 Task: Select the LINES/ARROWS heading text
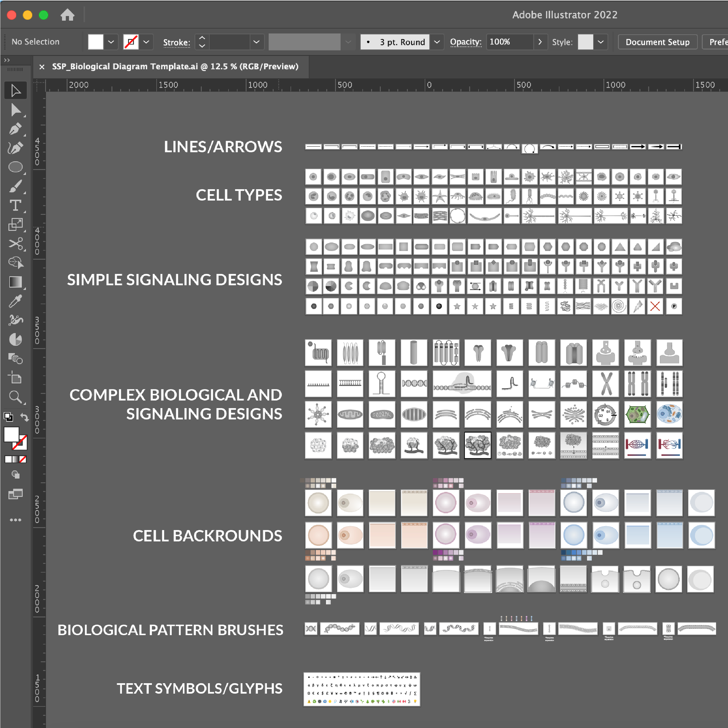click(223, 147)
